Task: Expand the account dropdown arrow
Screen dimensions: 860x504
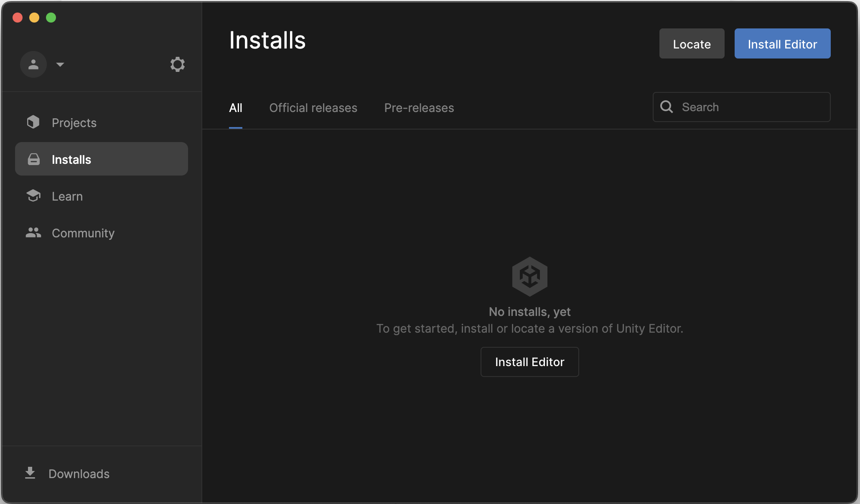Action: click(x=60, y=64)
